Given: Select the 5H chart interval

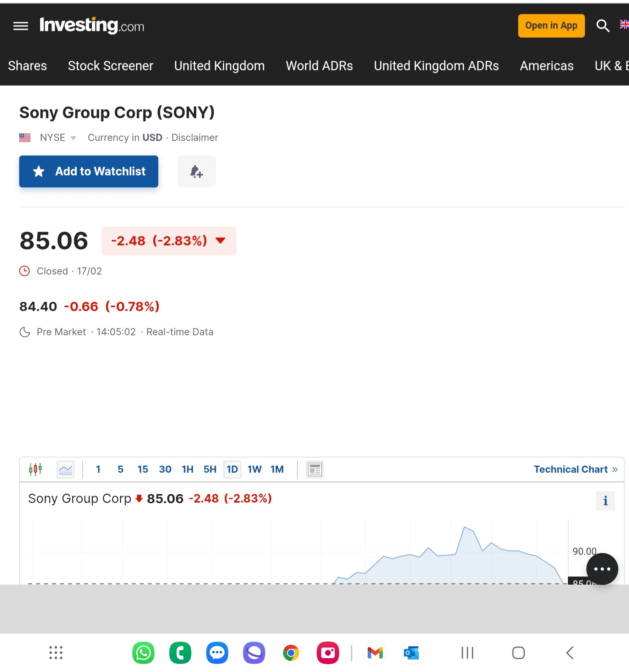Looking at the screenshot, I should pos(210,469).
